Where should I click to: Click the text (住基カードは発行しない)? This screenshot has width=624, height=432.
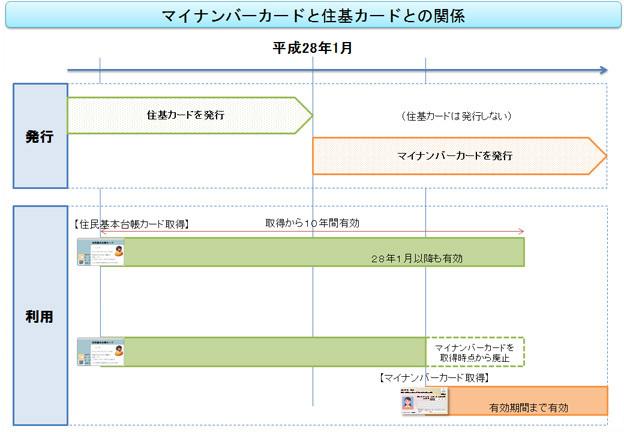[x=455, y=116]
